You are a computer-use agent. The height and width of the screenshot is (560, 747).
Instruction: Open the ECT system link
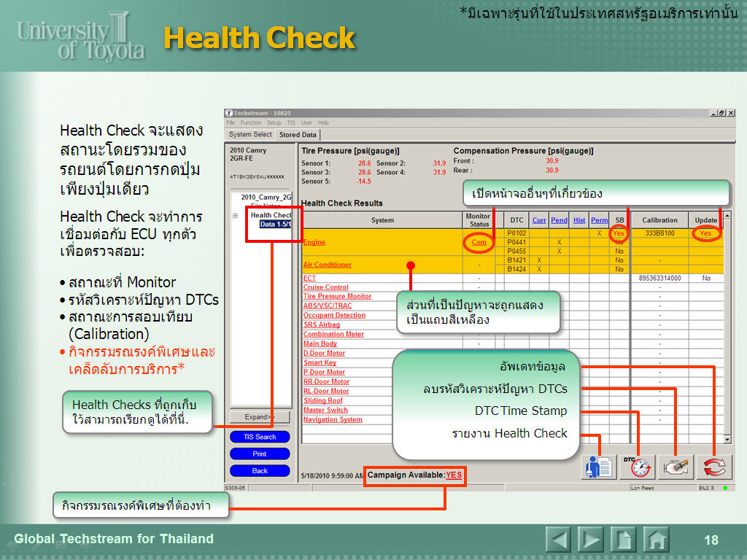(309, 278)
